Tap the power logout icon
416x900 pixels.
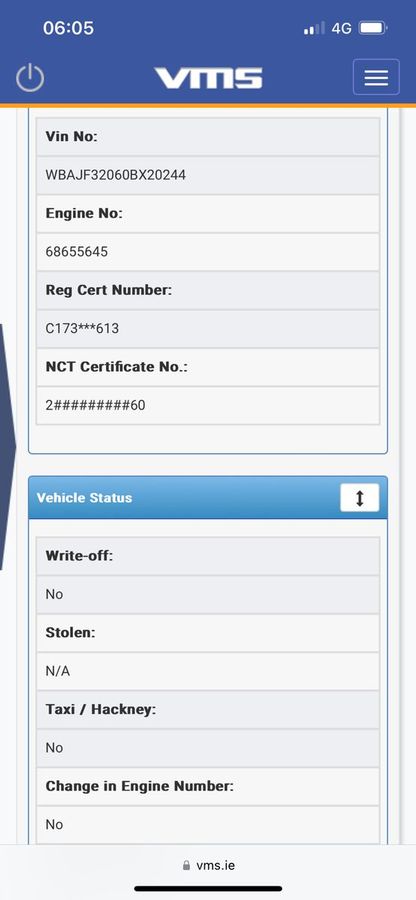pos(30,77)
